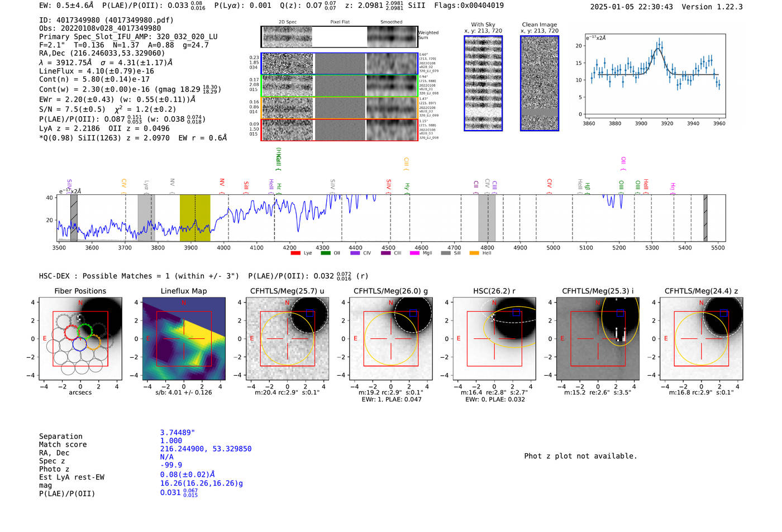Select the blue-bordered fiber 2D spectrum row
This screenshot has width=782, height=532.
[x=340, y=64]
